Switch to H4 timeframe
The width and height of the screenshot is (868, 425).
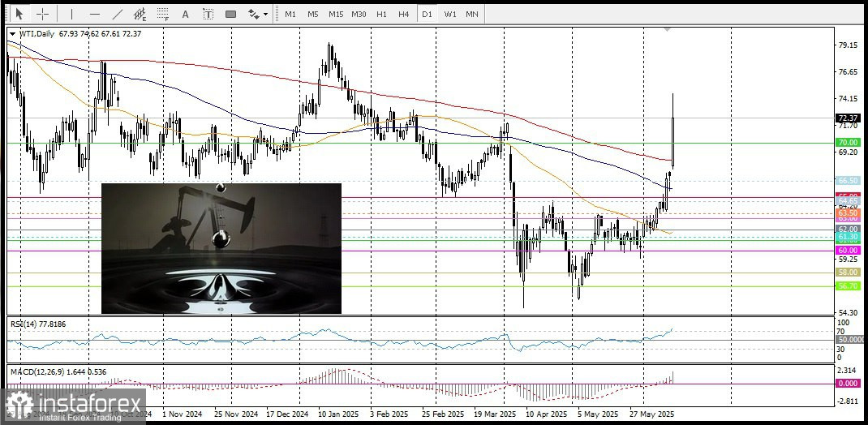[x=403, y=14]
